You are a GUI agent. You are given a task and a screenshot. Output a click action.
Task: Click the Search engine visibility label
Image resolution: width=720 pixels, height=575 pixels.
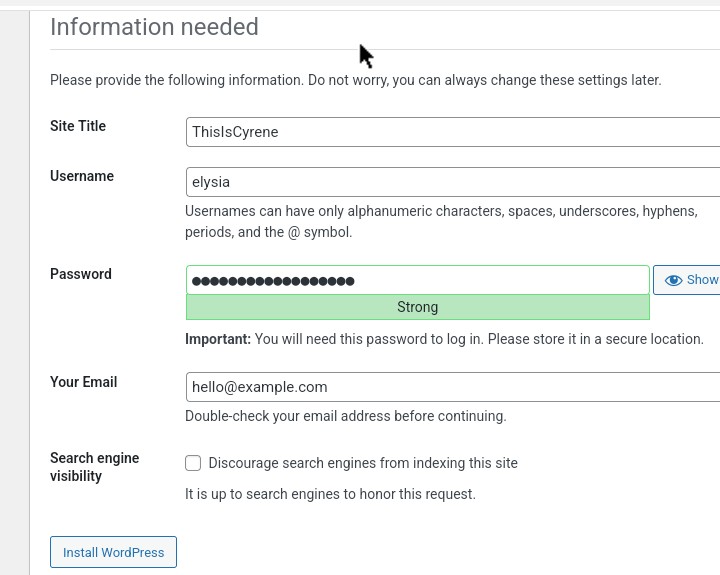[94, 467]
